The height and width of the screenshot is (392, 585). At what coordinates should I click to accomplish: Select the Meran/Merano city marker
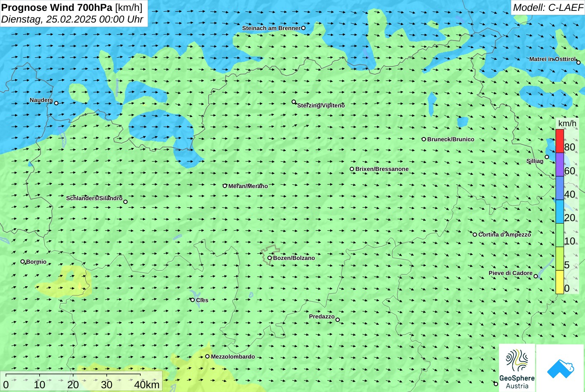225,186
